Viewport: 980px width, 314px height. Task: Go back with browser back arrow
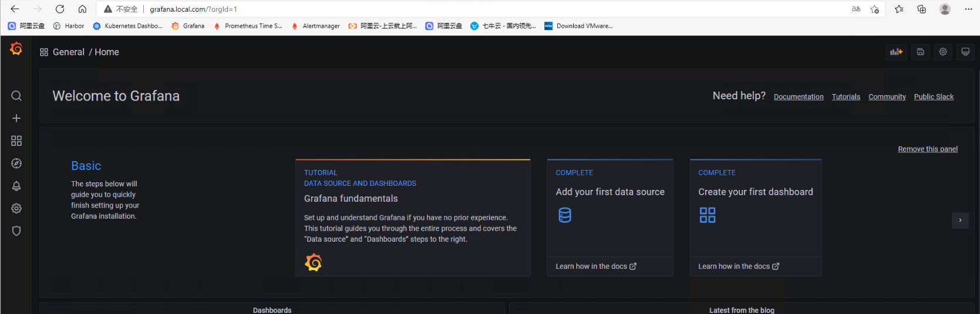coord(15,9)
